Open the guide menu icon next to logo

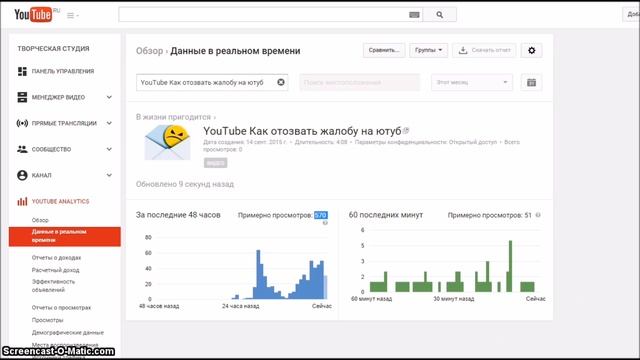pos(73,16)
